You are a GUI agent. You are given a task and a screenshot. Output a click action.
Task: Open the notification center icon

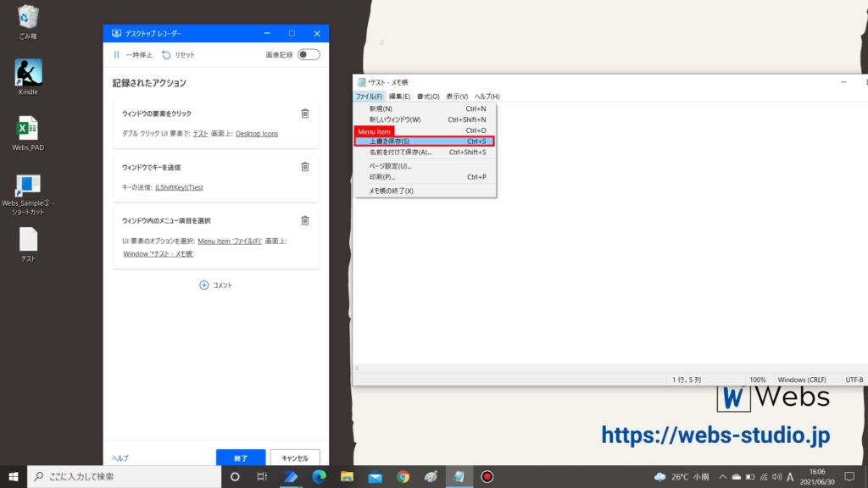tap(849, 476)
